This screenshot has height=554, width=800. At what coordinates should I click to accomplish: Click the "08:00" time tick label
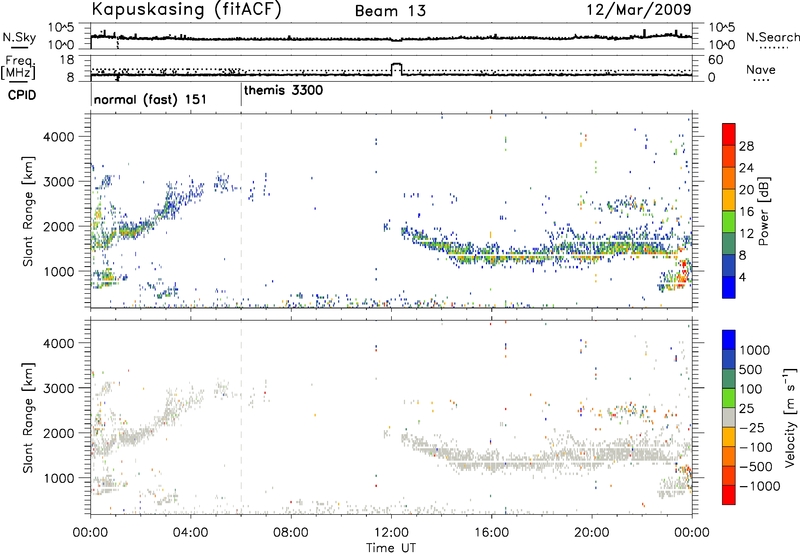point(291,533)
